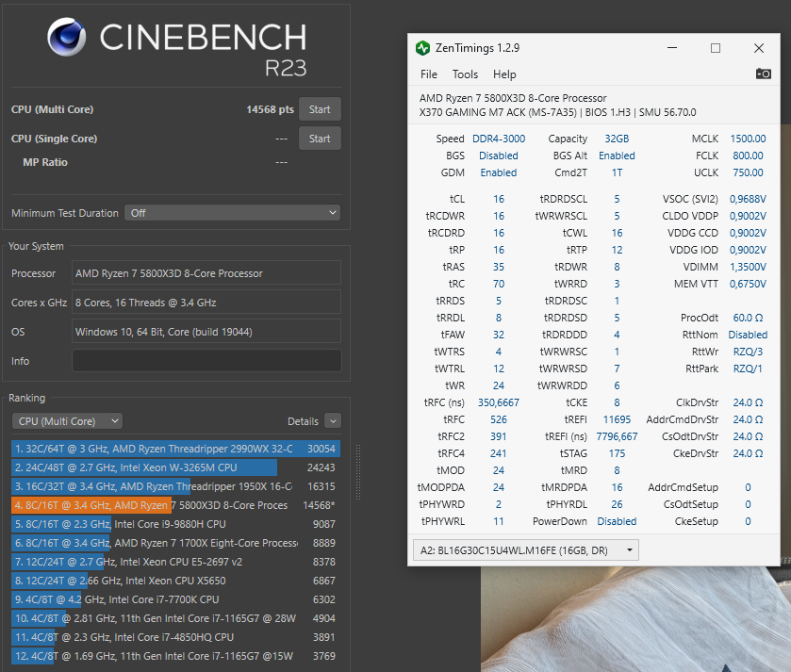The height and width of the screenshot is (672, 791).
Task: Close the ZenTimings window
Action: pos(759,48)
